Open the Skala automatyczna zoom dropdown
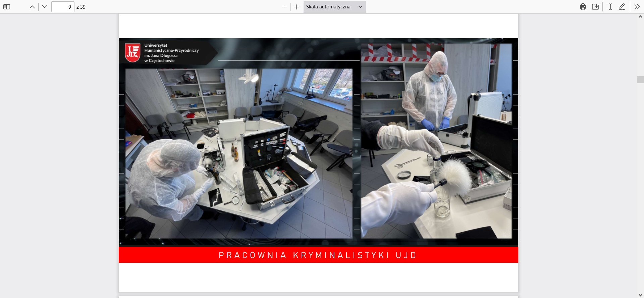This screenshot has width=644, height=298. (334, 7)
